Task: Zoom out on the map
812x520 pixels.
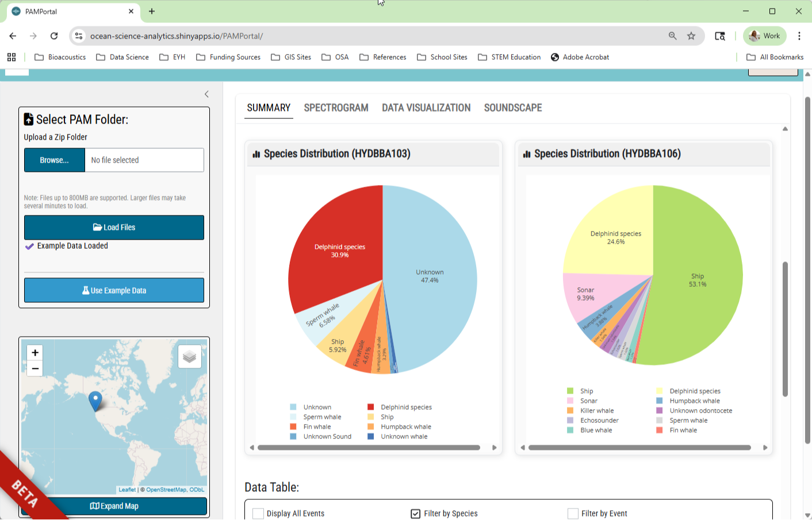Action: [x=35, y=368]
